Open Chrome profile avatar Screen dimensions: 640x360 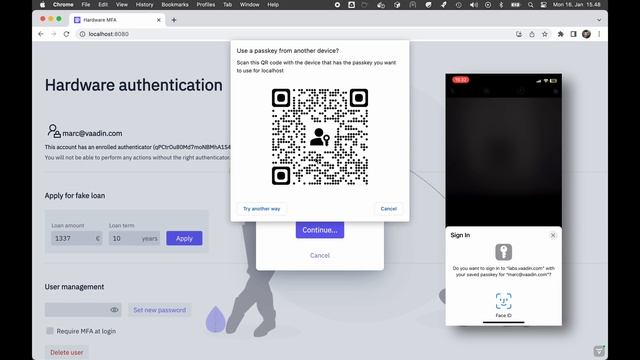tap(587, 34)
